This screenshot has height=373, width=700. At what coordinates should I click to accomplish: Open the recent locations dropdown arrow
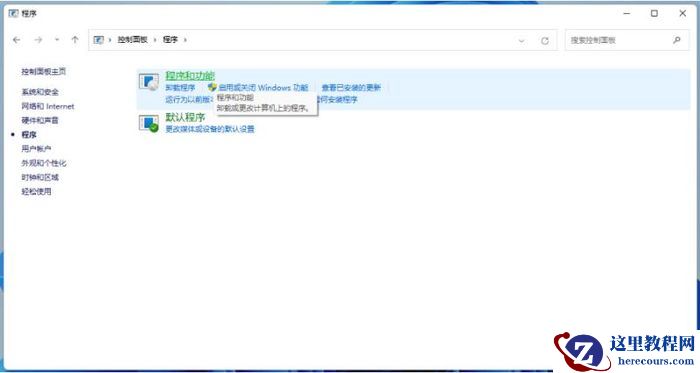click(57, 40)
